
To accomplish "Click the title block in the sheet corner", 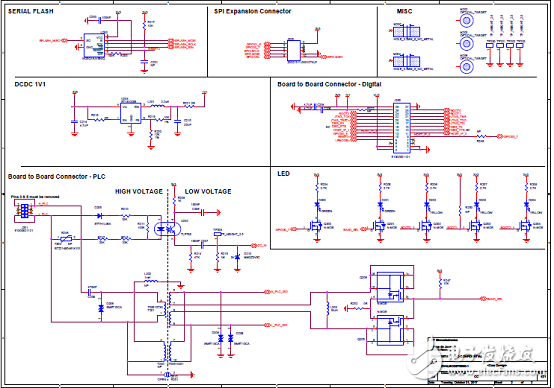I will tap(487, 360).
